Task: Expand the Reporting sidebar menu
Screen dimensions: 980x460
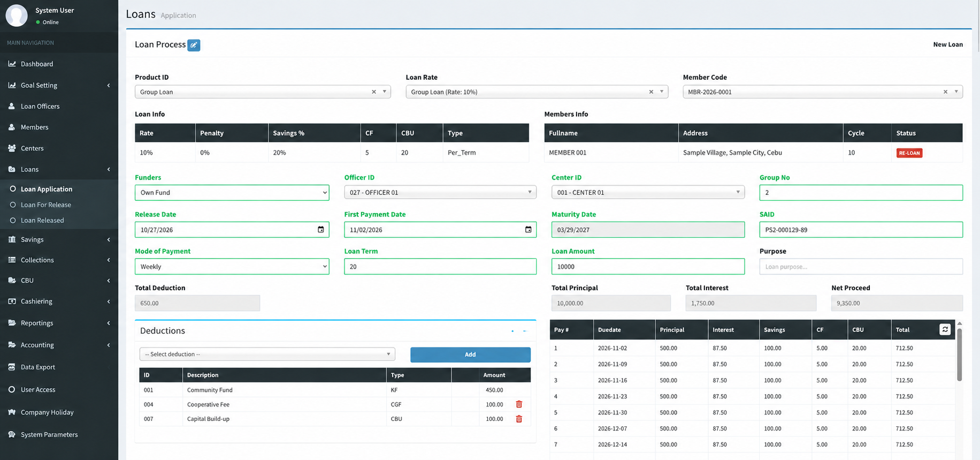Action: click(x=59, y=323)
